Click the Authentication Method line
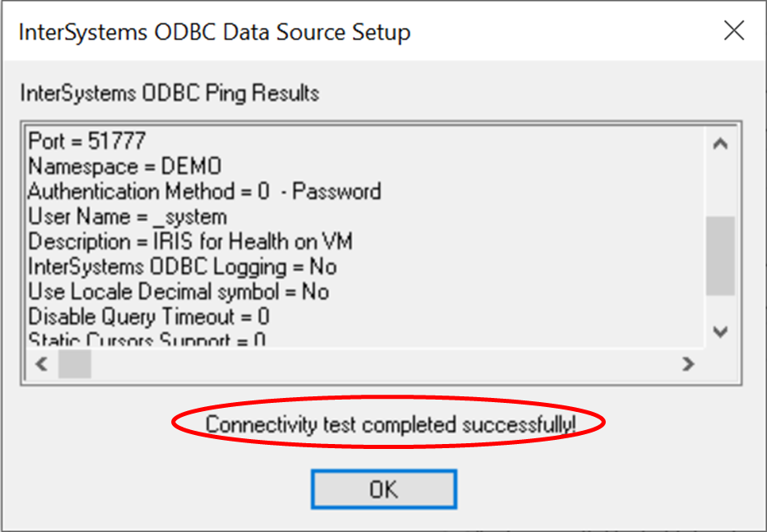 pyautogui.click(x=205, y=192)
